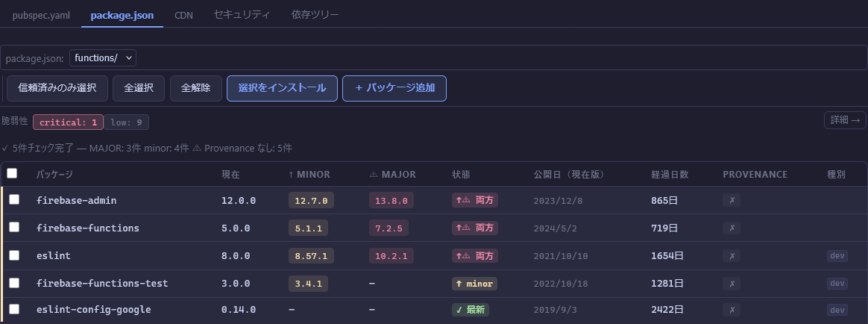Click the critical: 1 vulnerability badge

pyautogui.click(x=68, y=122)
